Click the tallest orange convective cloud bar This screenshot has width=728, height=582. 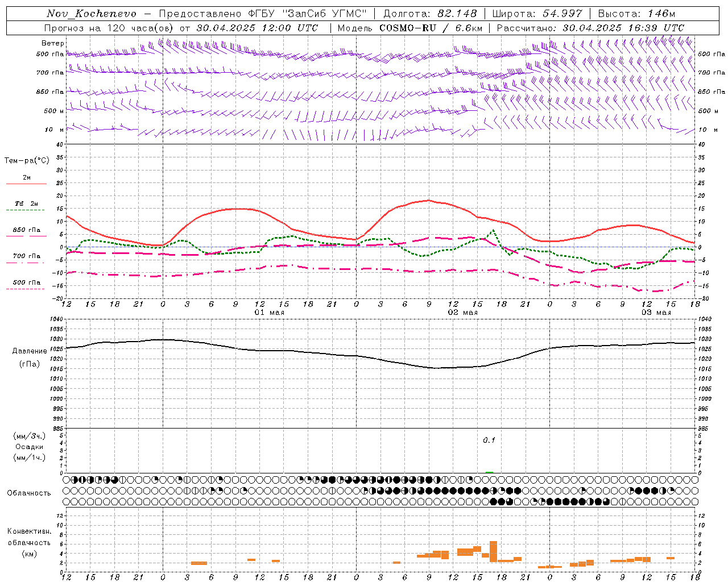click(493, 551)
